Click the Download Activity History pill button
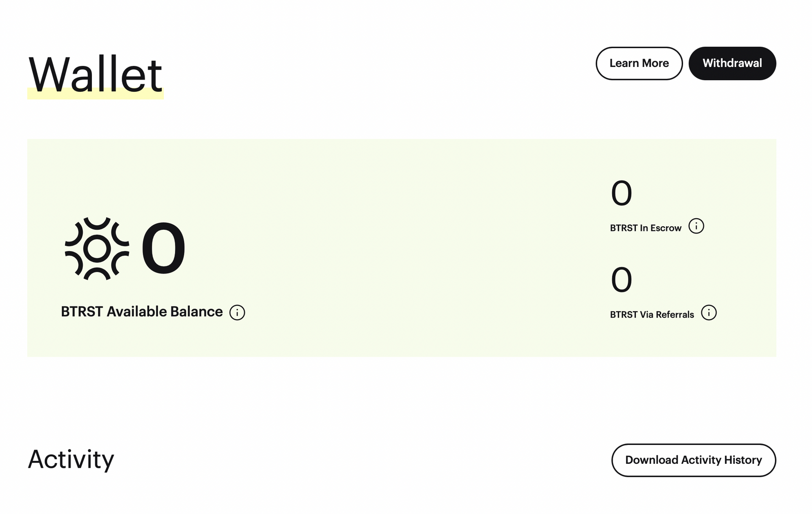The image size is (812, 514). [x=693, y=460]
